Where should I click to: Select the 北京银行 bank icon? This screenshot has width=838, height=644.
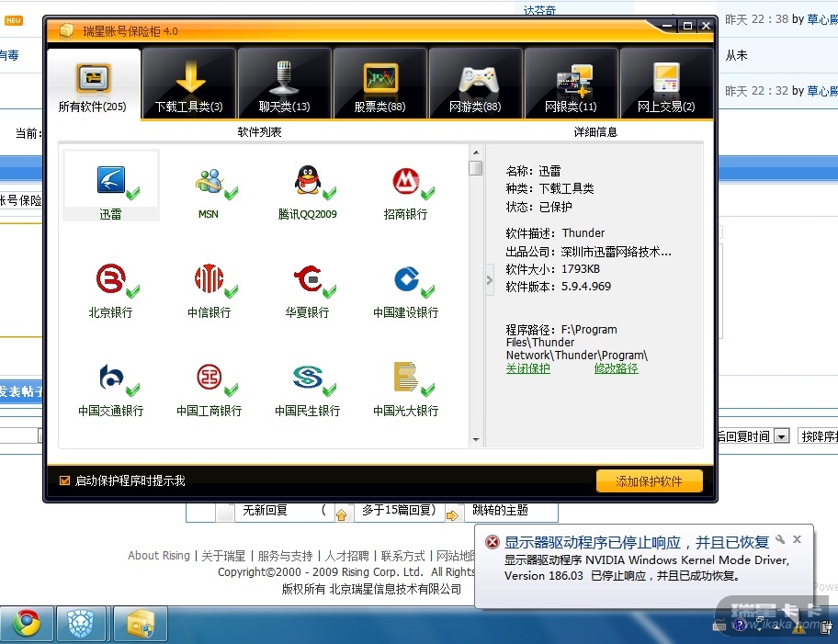(110, 278)
